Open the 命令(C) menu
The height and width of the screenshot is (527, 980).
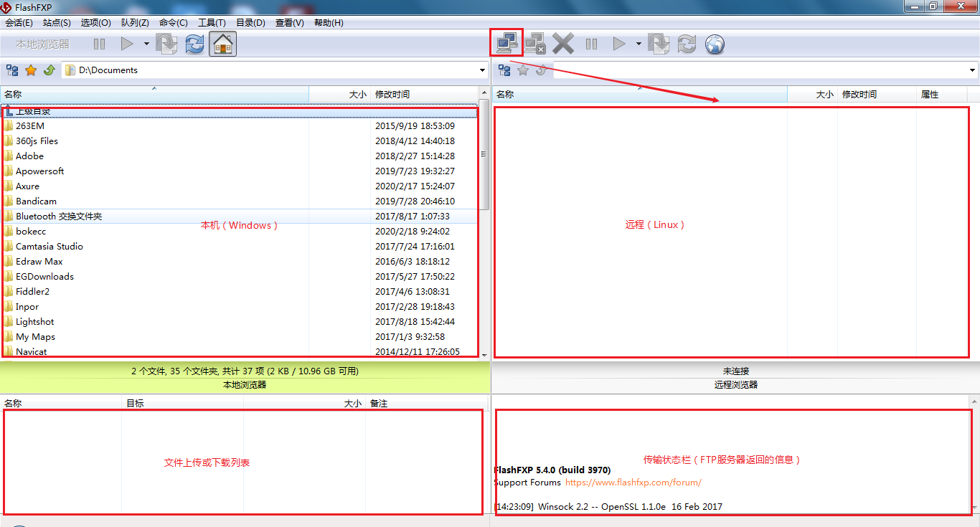174,23
